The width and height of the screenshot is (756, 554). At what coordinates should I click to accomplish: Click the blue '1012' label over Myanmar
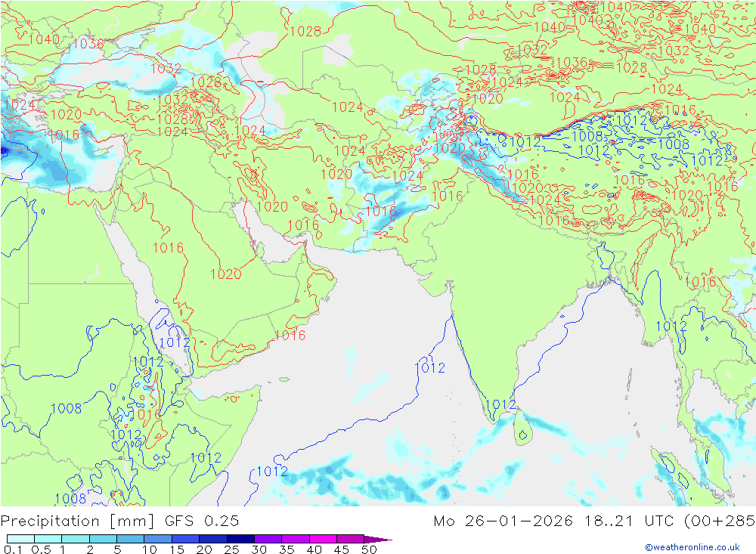(x=671, y=327)
